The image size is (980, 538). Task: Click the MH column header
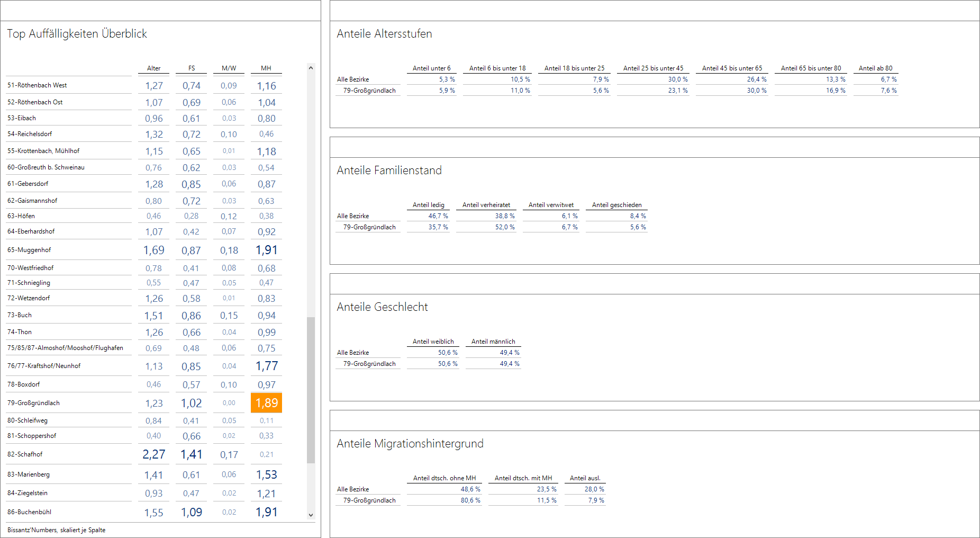tap(266, 68)
